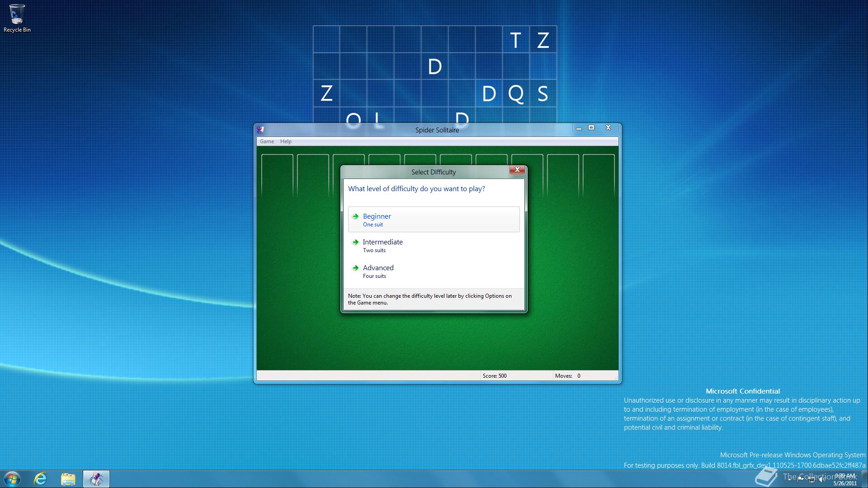
Task: Open the Windows Start menu
Action: 12,479
